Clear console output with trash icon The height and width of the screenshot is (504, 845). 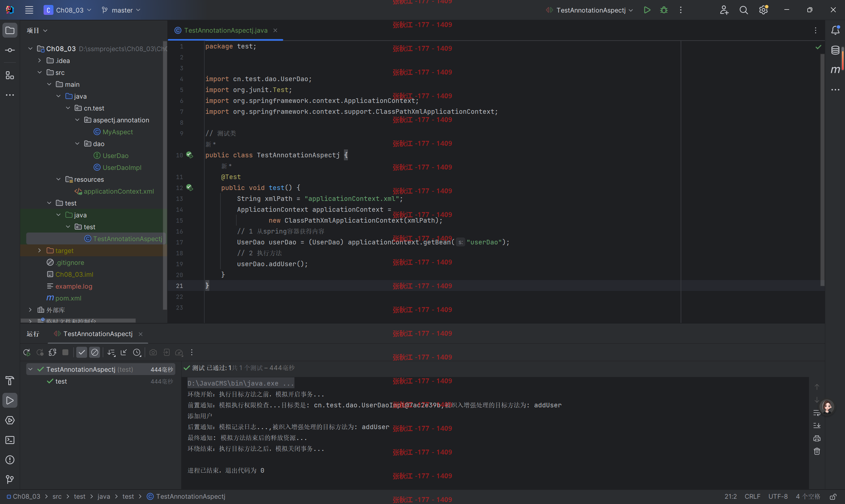coord(817,451)
